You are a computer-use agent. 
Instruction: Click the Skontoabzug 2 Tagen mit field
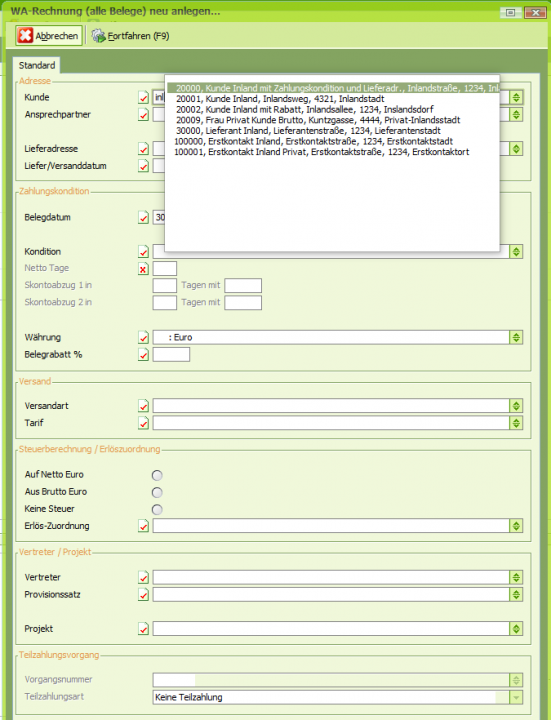point(243,303)
